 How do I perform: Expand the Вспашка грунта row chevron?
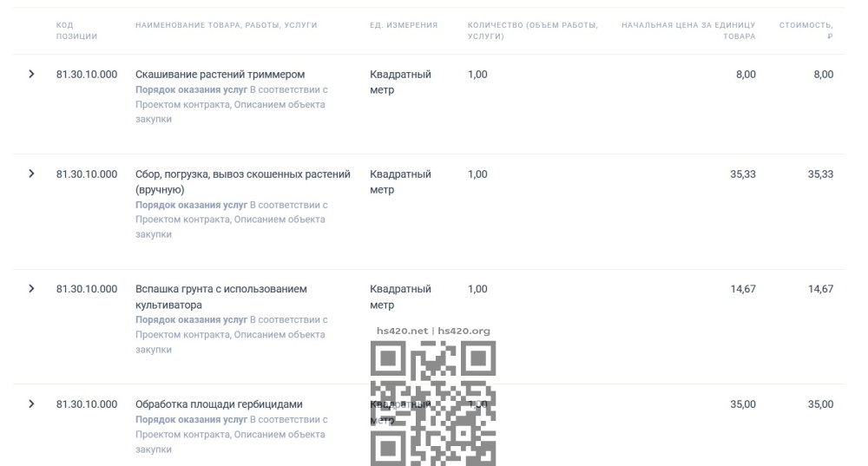(31, 288)
